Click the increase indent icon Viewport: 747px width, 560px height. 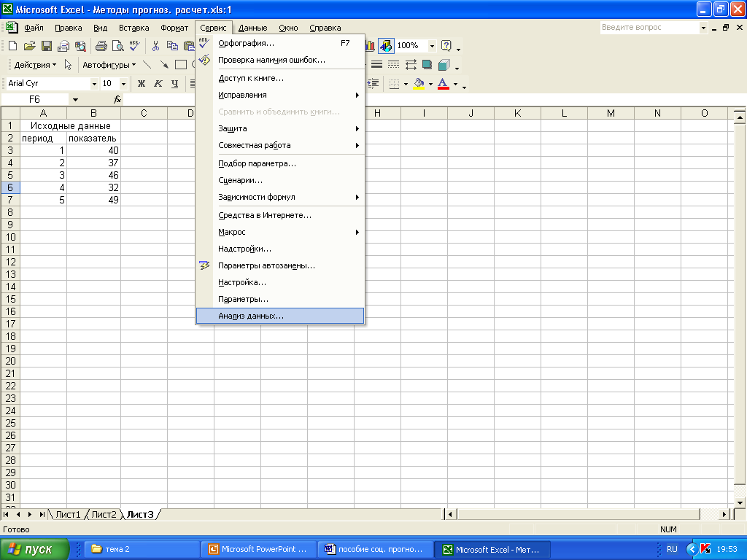coord(373,83)
